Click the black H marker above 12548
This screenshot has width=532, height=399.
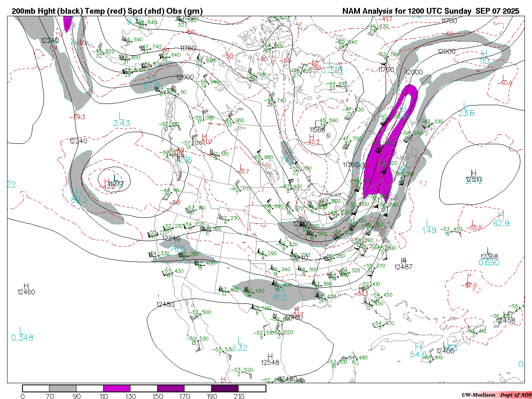270,356
